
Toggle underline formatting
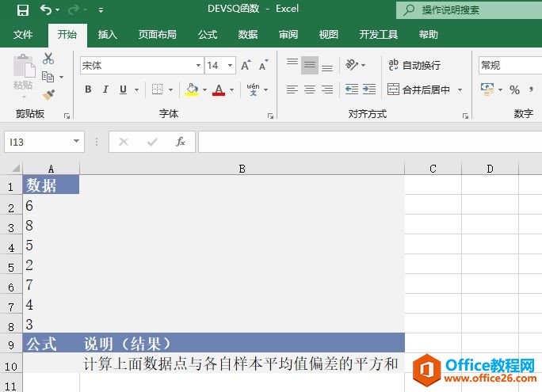123,89
